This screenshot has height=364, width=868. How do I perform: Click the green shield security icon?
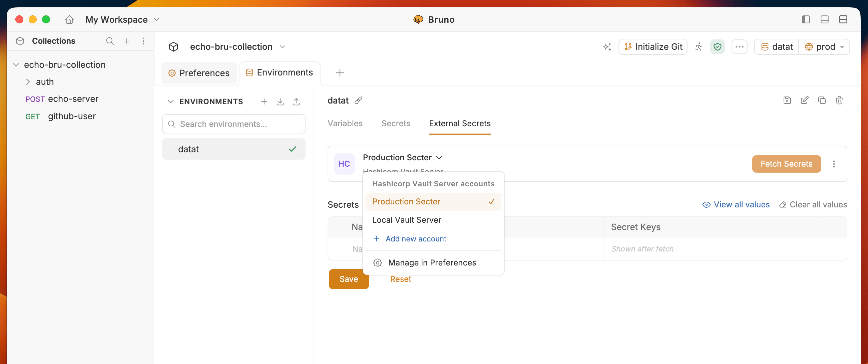[717, 47]
